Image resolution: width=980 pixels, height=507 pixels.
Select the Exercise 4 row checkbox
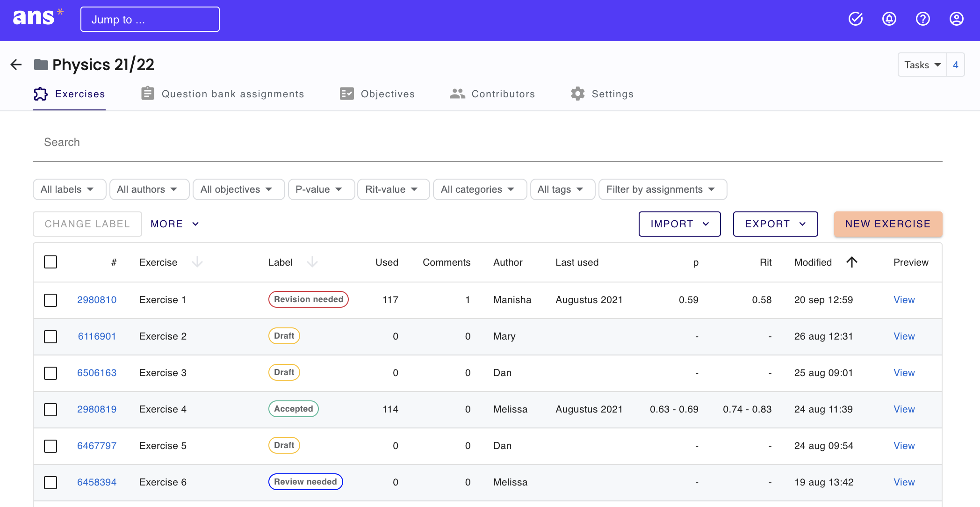pos(50,409)
